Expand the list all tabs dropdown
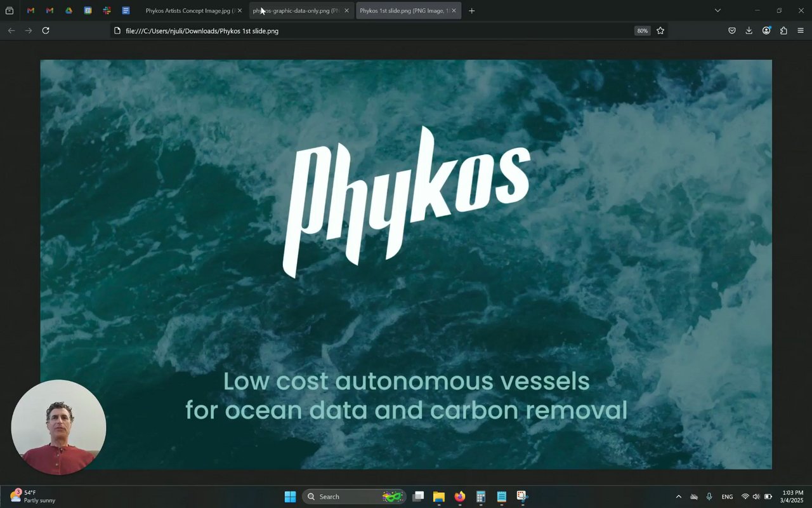The image size is (812, 508). click(x=717, y=11)
